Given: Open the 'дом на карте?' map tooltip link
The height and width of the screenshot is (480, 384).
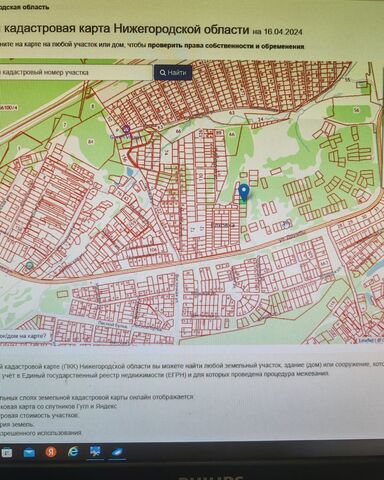Looking at the screenshot, I should pyautogui.click(x=23, y=336).
